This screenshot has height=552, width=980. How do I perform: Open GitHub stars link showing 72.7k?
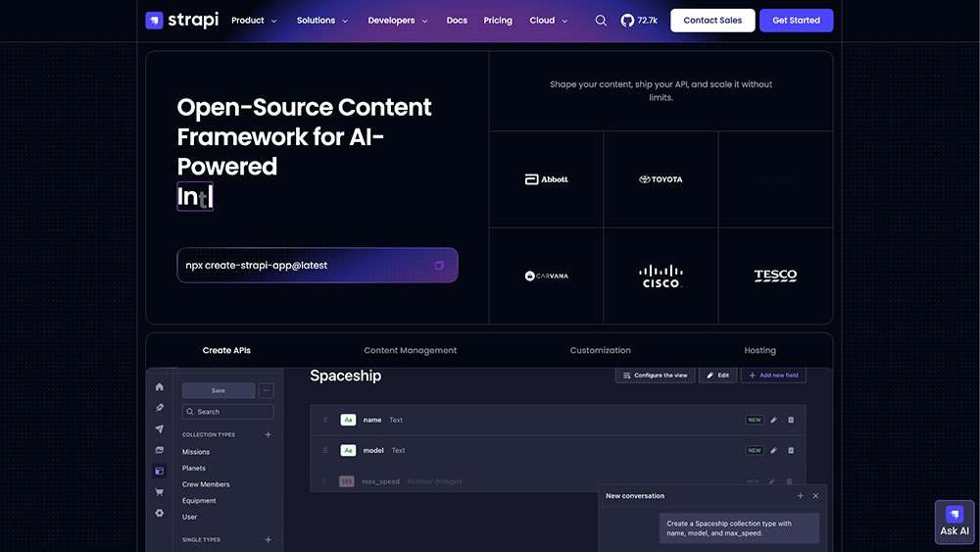(x=639, y=20)
